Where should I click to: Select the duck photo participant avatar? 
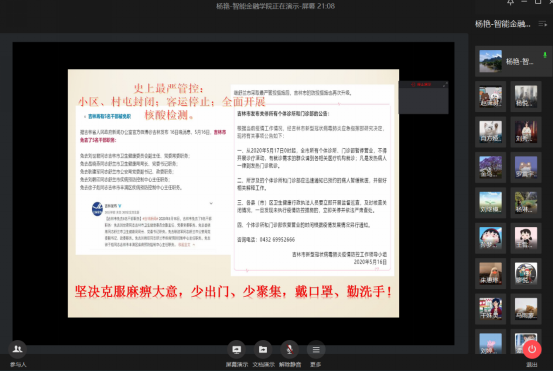(490, 273)
